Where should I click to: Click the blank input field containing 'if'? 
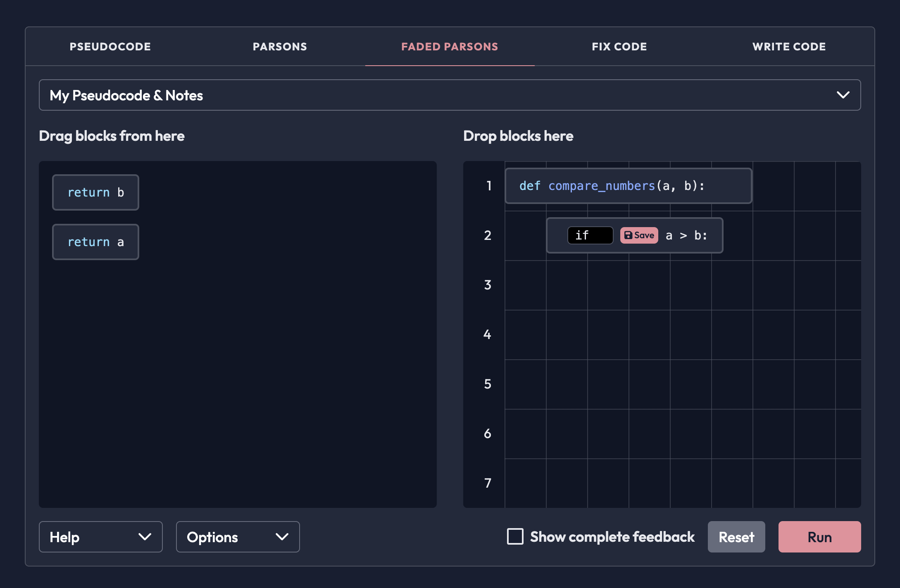pyautogui.click(x=590, y=235)
